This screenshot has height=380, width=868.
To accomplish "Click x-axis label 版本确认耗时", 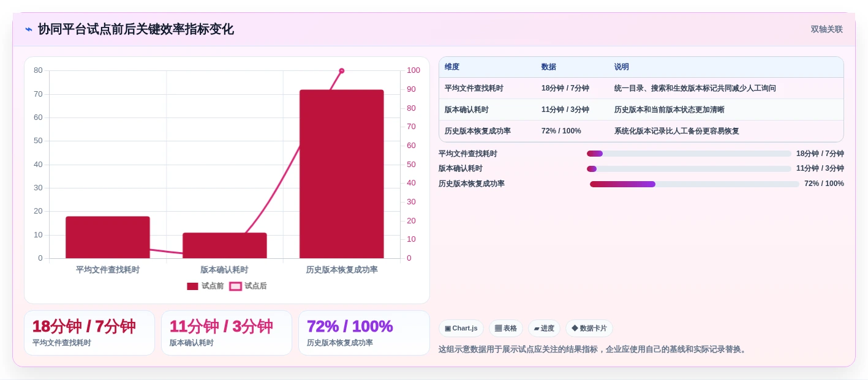I will (224, 270).
